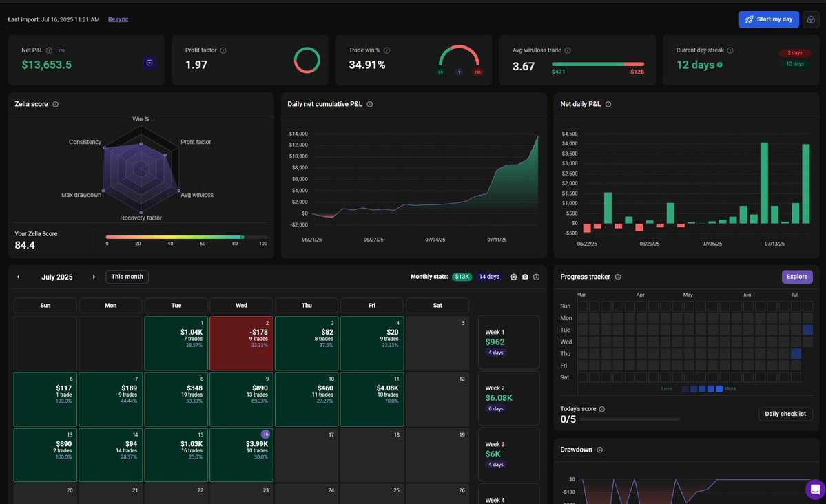Click the Week 3 summary card $6K

tap(509, 454)
